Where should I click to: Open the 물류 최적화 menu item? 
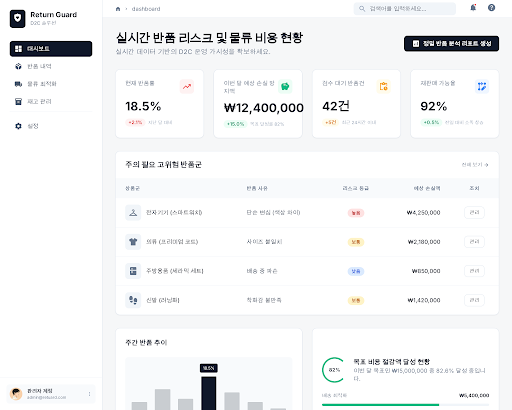pyautogui.click(x=51, y=84)
